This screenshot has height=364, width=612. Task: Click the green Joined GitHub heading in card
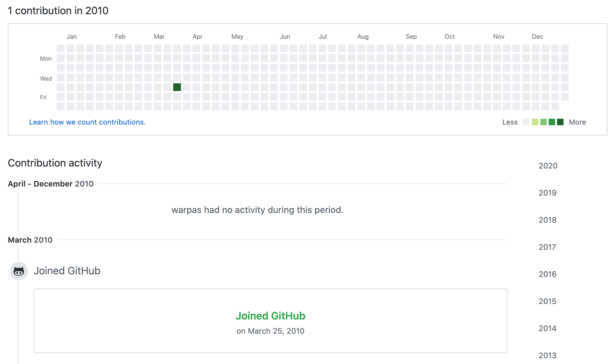tap(270, 316)
